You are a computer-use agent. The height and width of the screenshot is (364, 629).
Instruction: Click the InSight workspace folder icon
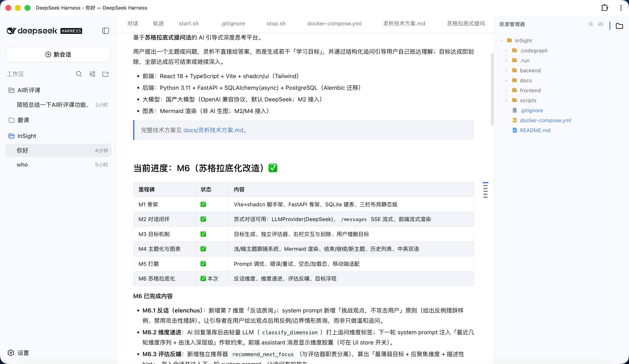click(x=11, y=136)
